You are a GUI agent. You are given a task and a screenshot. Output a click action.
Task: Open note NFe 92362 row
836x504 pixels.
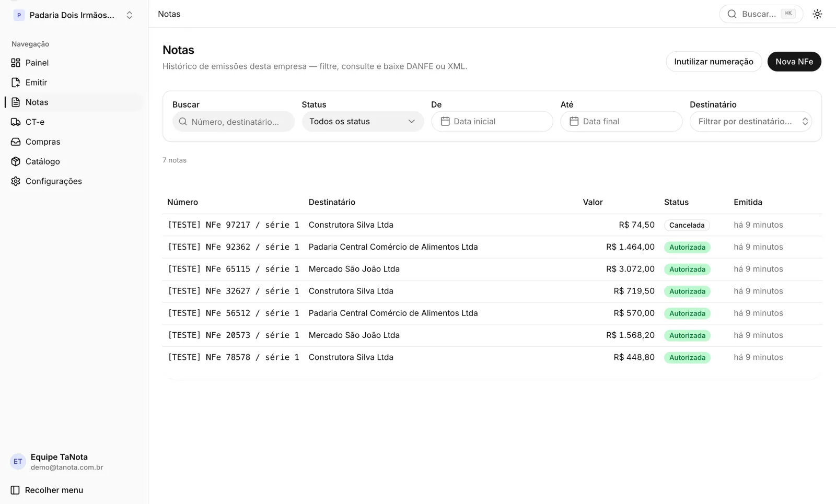[x=492, y=247]
